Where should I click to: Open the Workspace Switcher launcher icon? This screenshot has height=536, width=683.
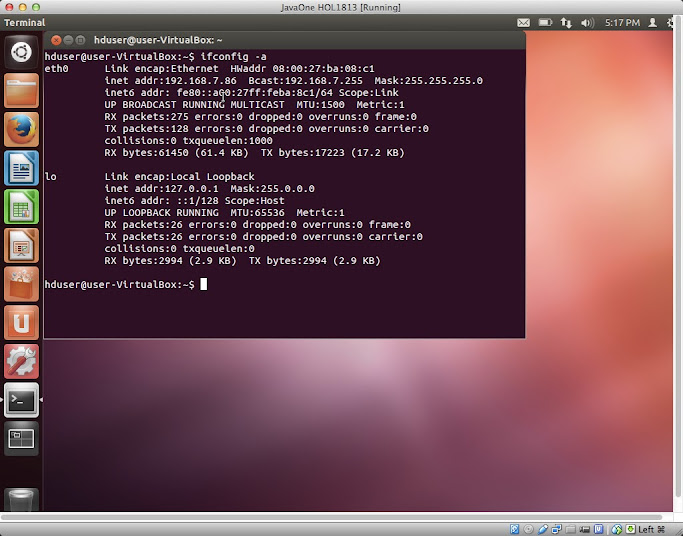click(x=21, y=438)
